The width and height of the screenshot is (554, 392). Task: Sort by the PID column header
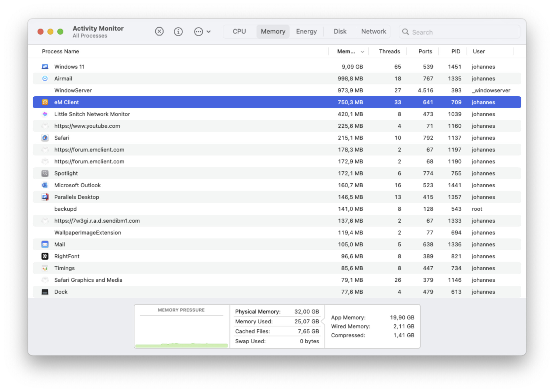tap(456, 52)
